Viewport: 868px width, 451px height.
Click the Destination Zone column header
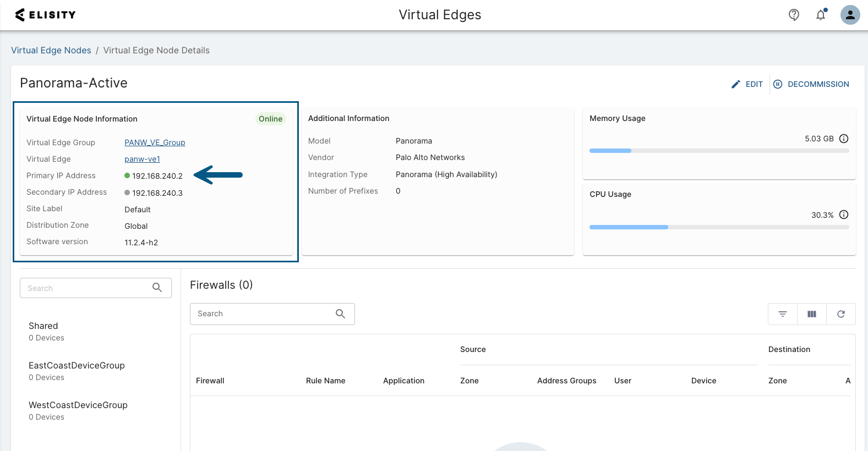778,381
